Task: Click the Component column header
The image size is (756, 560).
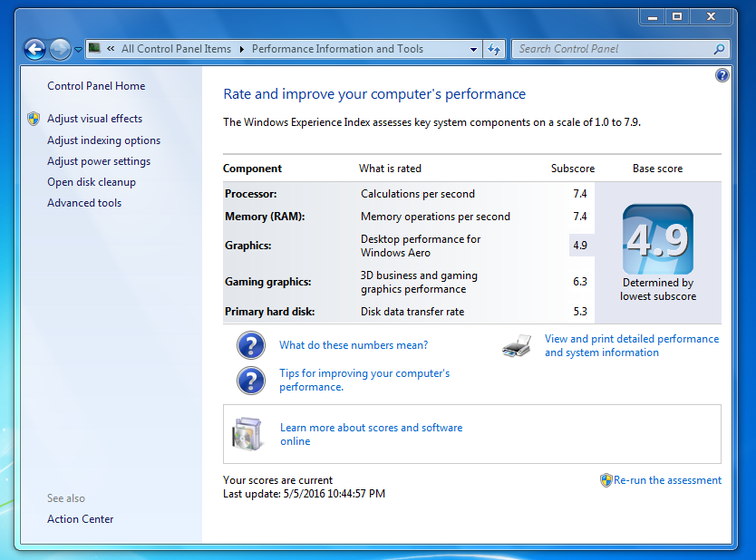Action: point(252,169)
